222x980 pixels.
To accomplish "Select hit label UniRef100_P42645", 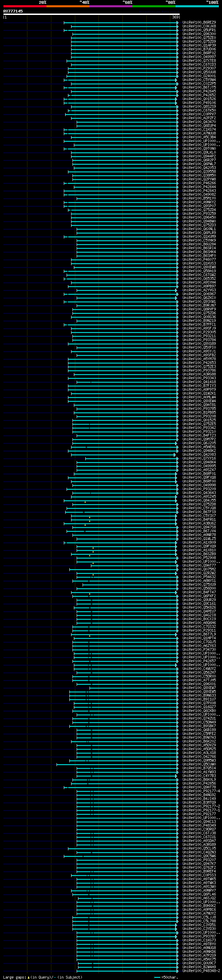I will (199, 91).
